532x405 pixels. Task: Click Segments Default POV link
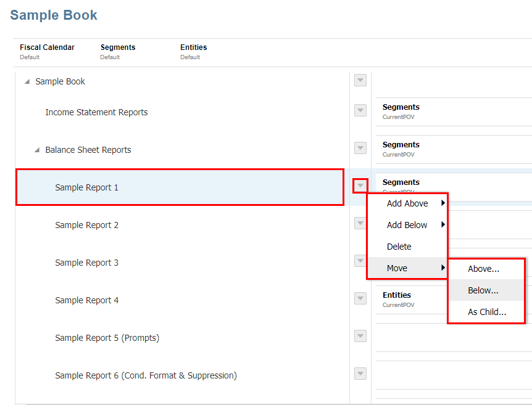(x=110, y=57)
